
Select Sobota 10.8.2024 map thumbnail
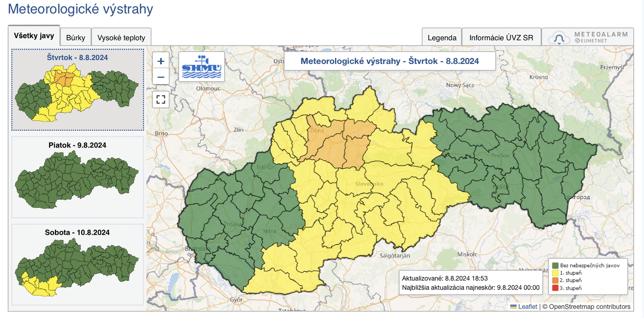(78, 265)
